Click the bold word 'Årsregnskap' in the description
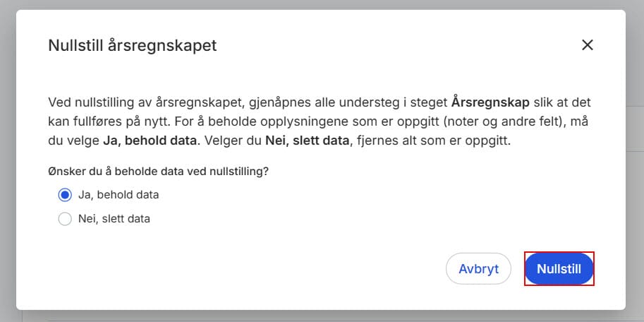Viewport: 644px width, 322px height. 492,102
